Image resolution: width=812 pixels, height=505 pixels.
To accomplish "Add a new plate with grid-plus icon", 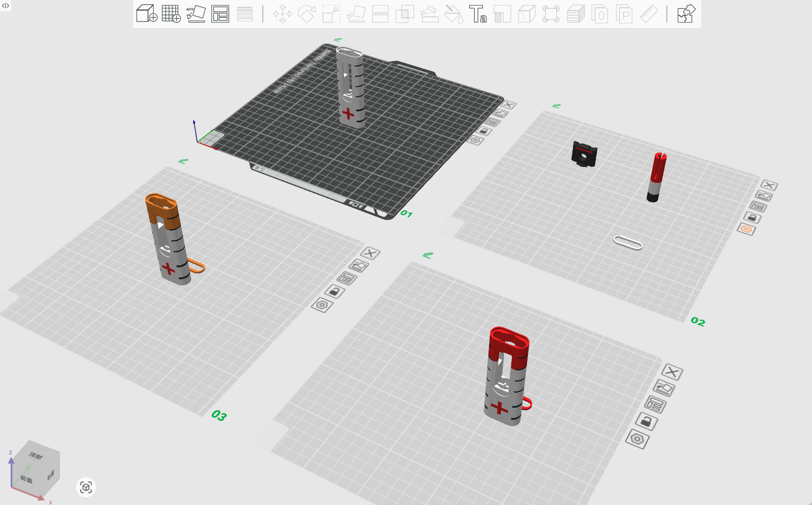I will [x=171, y=13].
